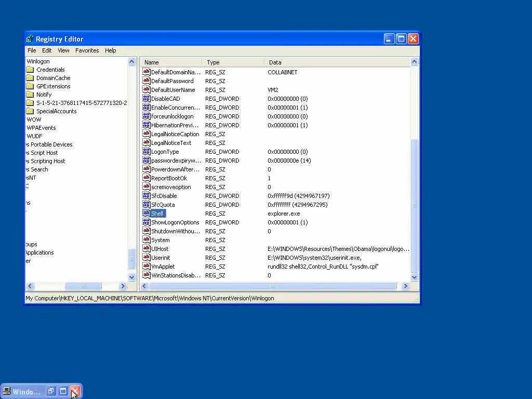The image size is (532, 399).
Task: Select the Notify folder icon
Action: pos(30,95)
